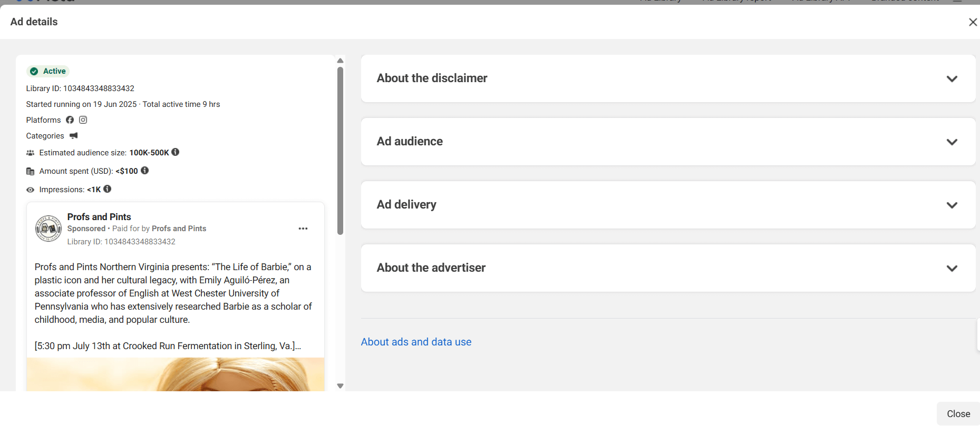Click the Profs and Pints profile logo
Viewport: 980px width, 426px height.
[48, 229]
